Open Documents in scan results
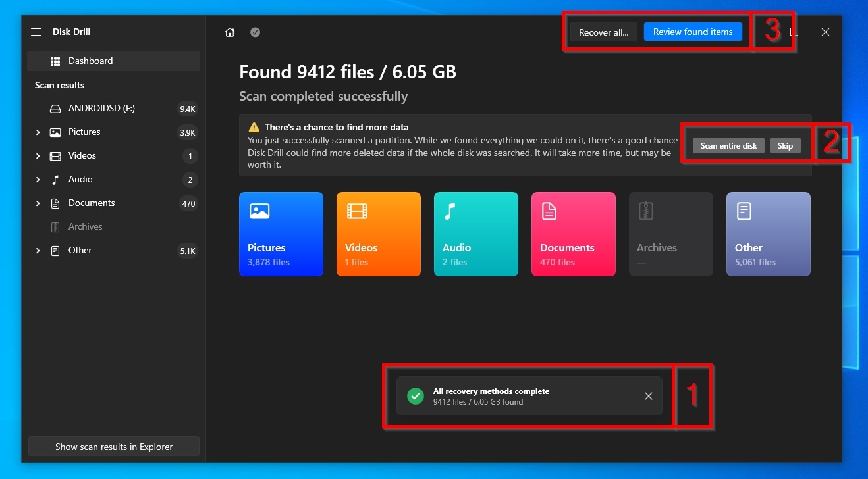This screenshot has width=868, height=479. coord(114,203)
